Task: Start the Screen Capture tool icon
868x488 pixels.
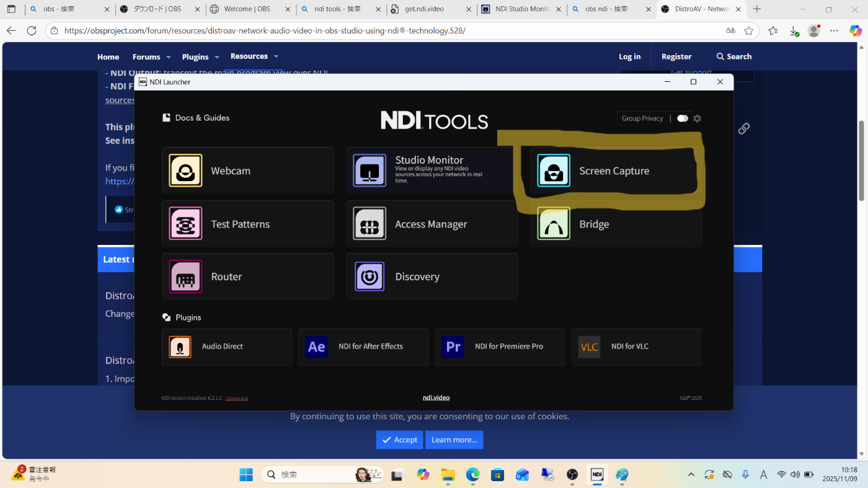Action: pyautogui.click(x=554, y=171)
